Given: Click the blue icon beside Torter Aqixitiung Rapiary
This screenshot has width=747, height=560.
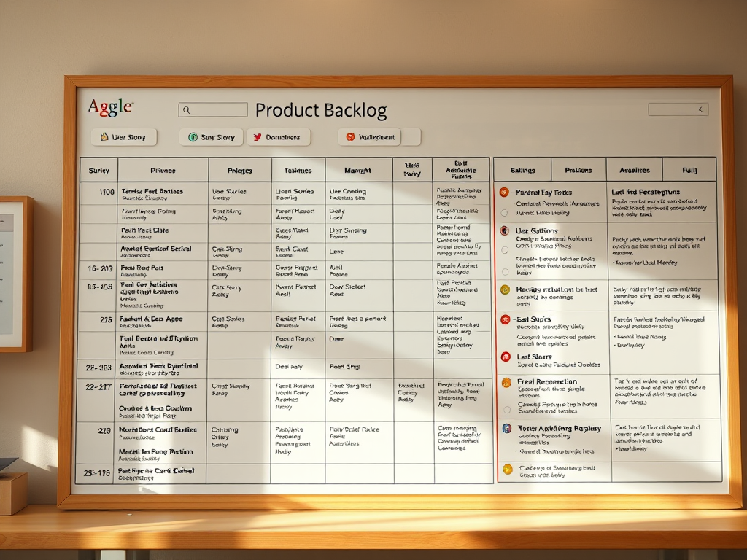Looking at the screenshot, I should click(507, 428).
